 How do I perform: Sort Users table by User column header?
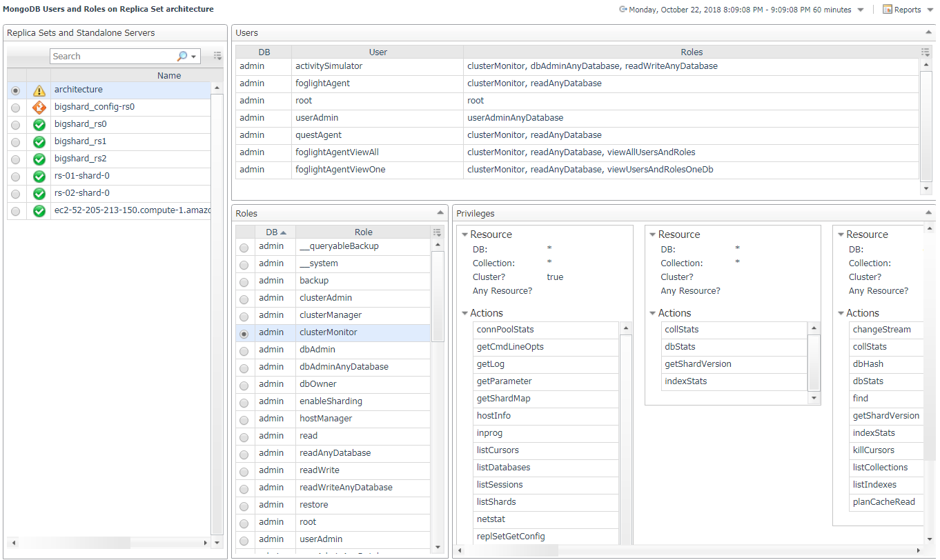378,52
